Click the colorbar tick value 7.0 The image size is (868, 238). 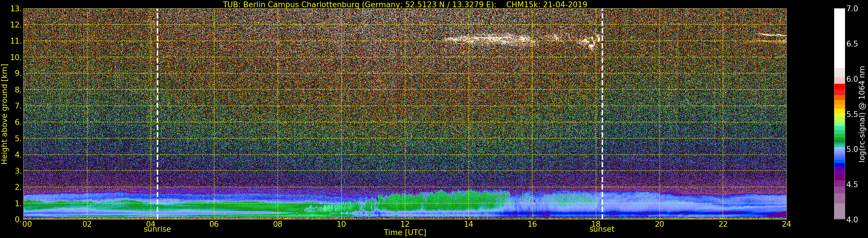click(852, 9)
